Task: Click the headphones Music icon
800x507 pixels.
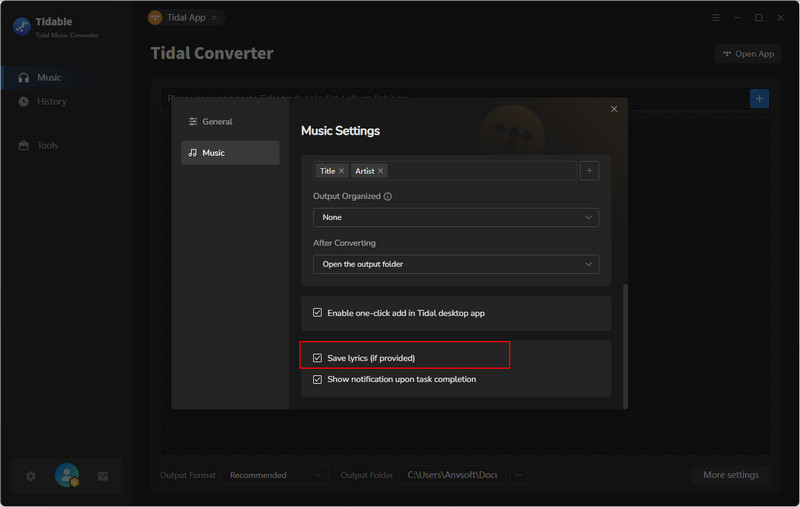Action: pyautogui.click(x=23, y=78)
